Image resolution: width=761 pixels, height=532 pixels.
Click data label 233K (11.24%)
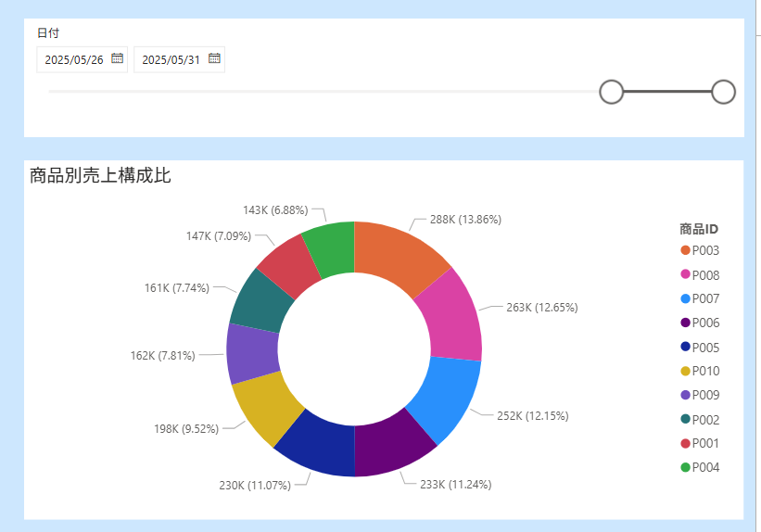point(456,485)
